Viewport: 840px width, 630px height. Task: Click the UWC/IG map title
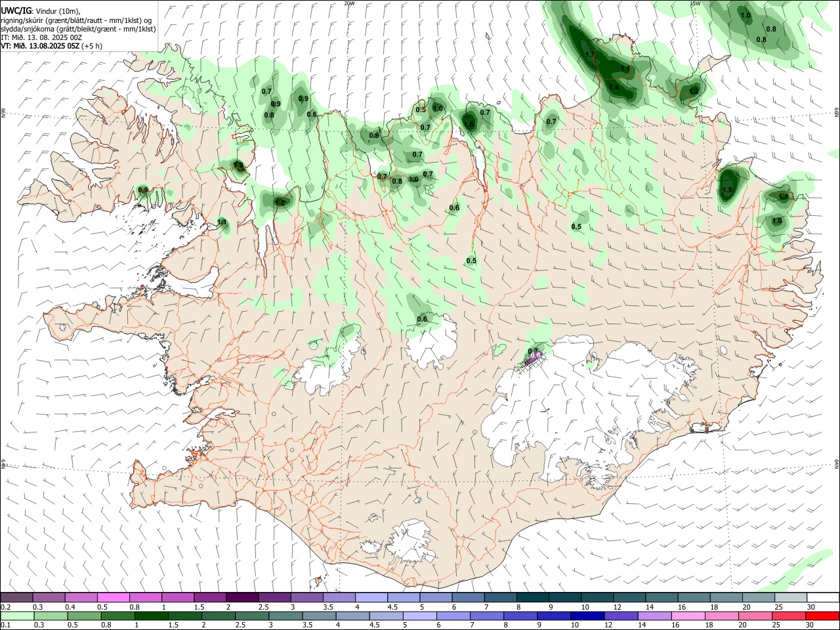[16, 10]
